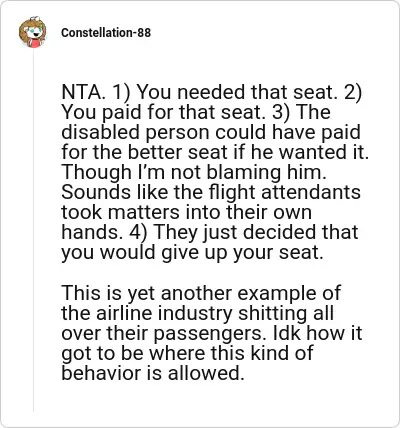Click the word "passengers." in the second paragraph
Image resolution: width=400 pixels, height=428 pixels.
click(x=210, y=334)
